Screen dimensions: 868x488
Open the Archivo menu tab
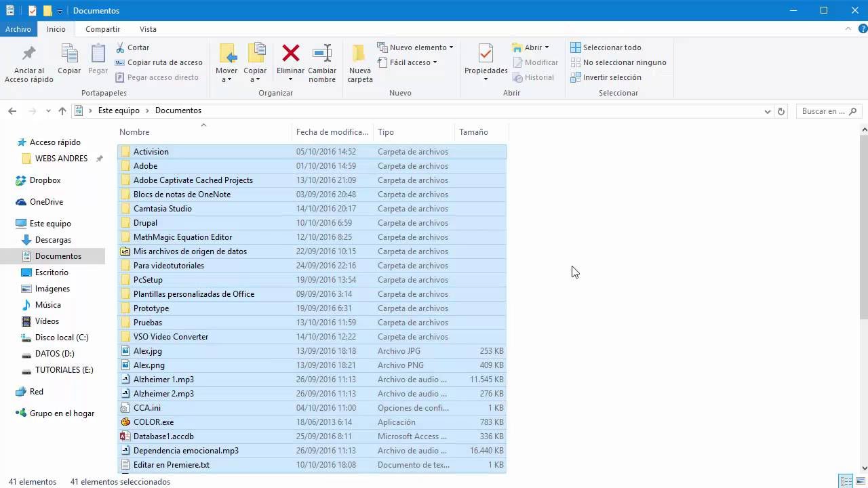pyautogui.click(x=18, y=29)
